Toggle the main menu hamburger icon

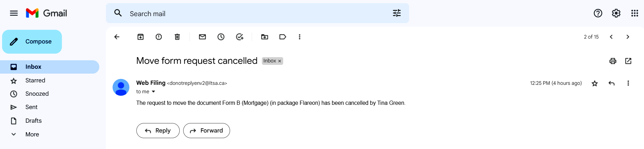[x=14, y=13]
